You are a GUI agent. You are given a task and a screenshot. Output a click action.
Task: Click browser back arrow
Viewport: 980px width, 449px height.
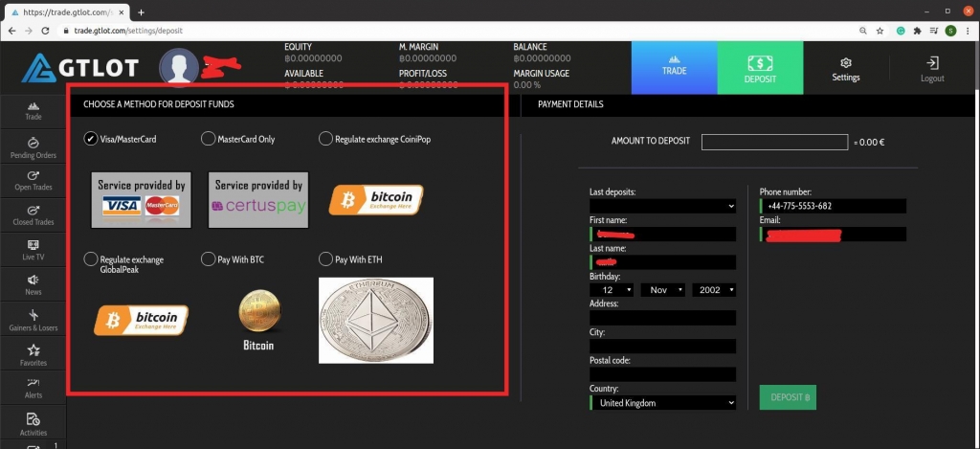click(x=11, y=31)
